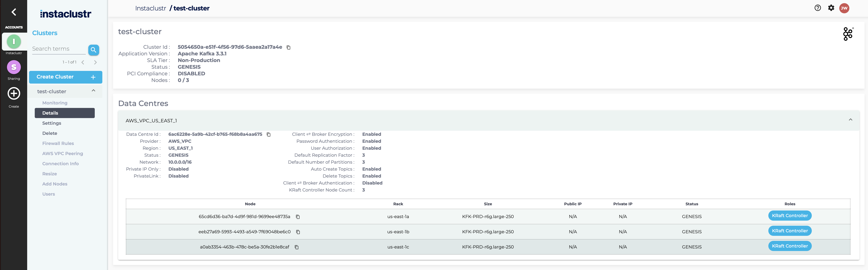Switch to the Sharing account
This screenshot has height=270, width=868.
(14, 67)
